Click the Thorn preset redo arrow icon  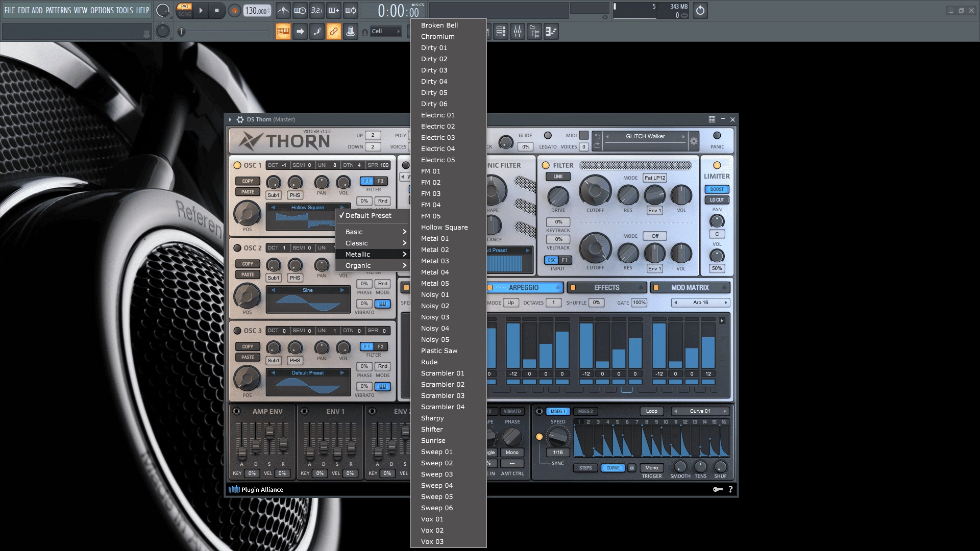coord(597,145)
